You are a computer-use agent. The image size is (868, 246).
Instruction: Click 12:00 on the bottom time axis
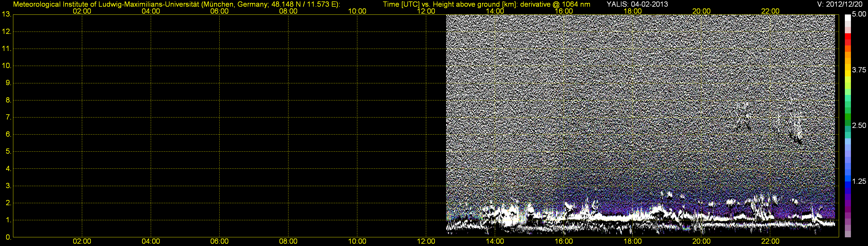(426, 241)
